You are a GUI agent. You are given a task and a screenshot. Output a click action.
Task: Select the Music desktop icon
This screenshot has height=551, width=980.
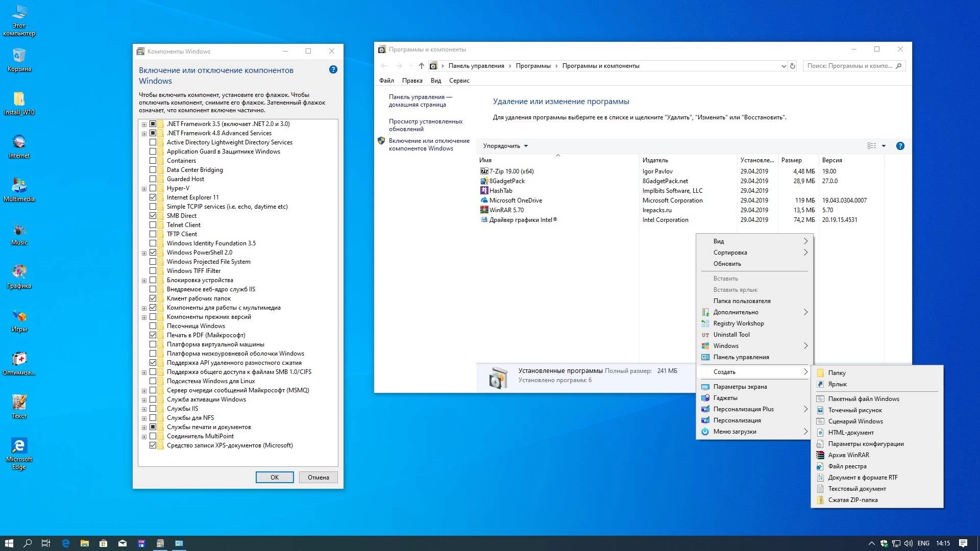pos(19,233)
